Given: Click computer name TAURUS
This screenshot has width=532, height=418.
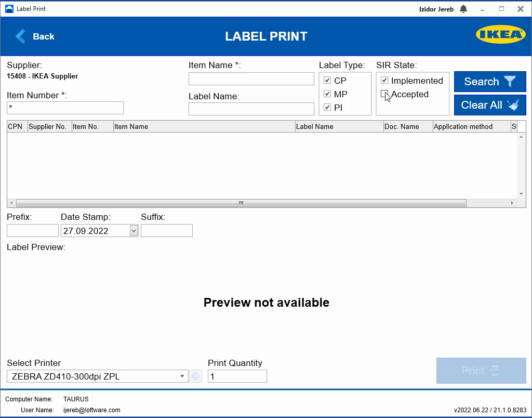Looking at the screenshot, I should point(76,399).
